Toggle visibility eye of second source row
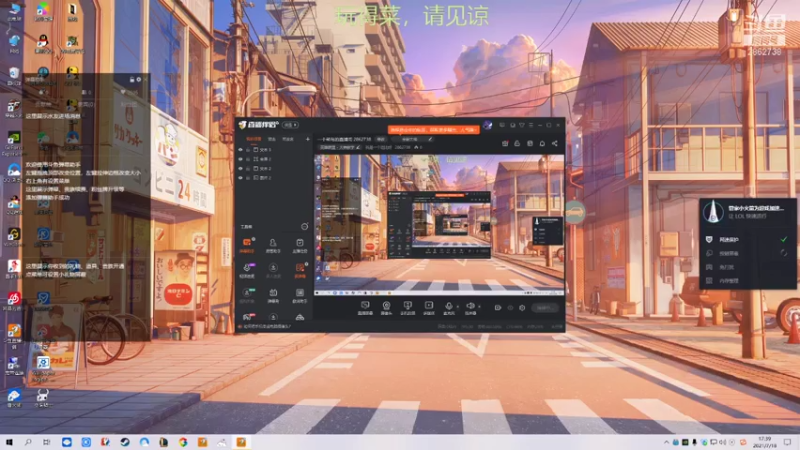The width and height of the screenshot is (800, 450). [x=240, y=159]
